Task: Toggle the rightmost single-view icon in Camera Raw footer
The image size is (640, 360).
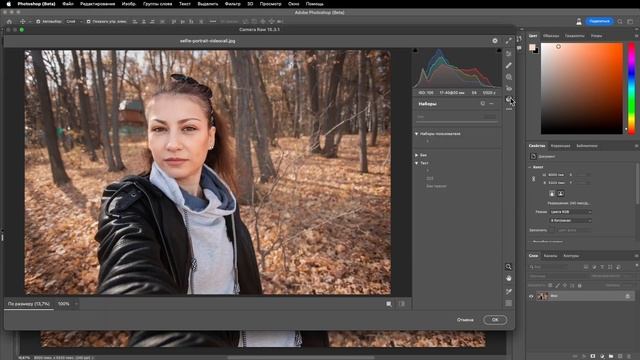Action: click(x=402, y=304)
